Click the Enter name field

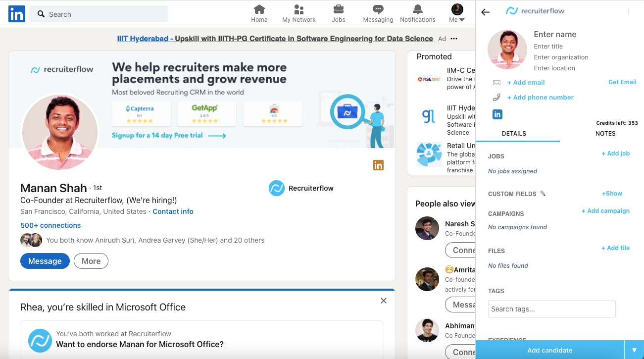pyautogui.click(x=555, y=34)
